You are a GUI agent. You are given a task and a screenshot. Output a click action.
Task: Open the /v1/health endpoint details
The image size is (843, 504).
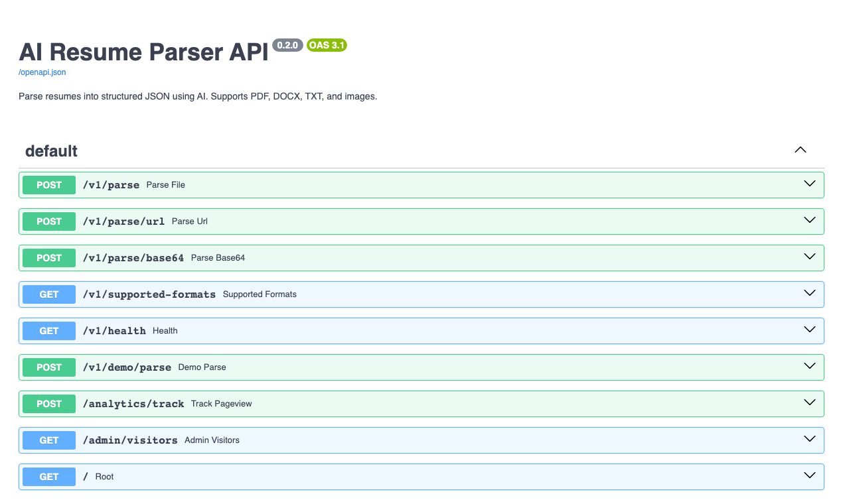[x=809, y=330]
